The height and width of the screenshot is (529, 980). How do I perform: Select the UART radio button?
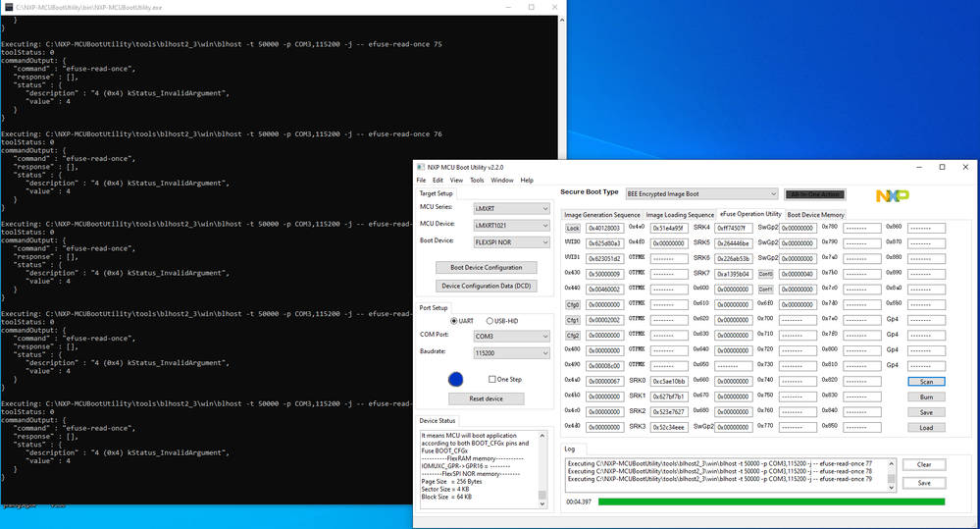pos(454,321)
